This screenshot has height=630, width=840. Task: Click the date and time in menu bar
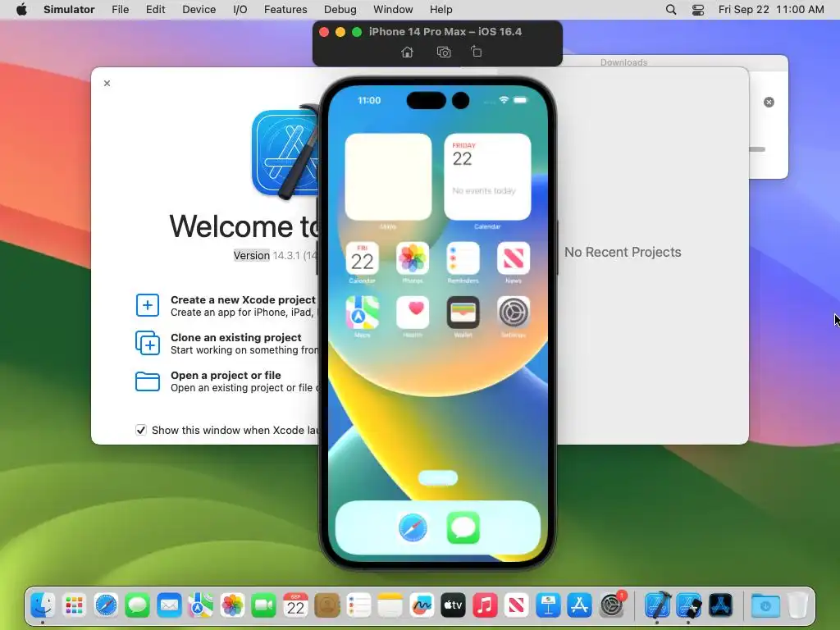click(x=771, y=10)
